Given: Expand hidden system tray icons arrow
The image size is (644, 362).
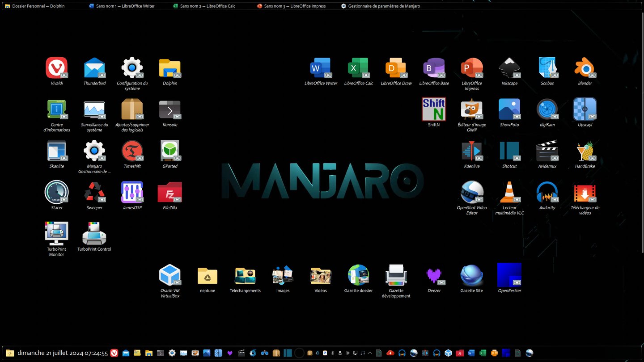Looking at the screenshot, I should [370, 353].
